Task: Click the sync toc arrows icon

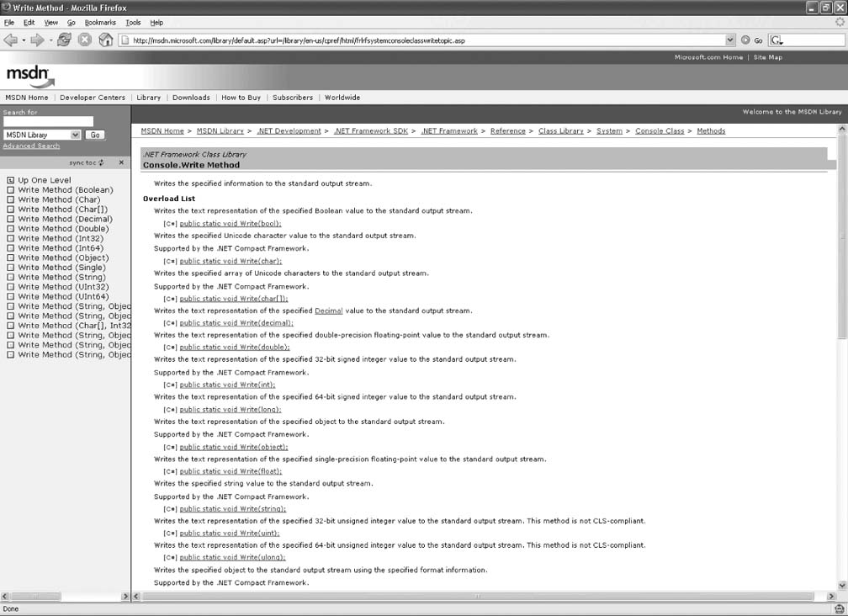Action: point(102,162)
